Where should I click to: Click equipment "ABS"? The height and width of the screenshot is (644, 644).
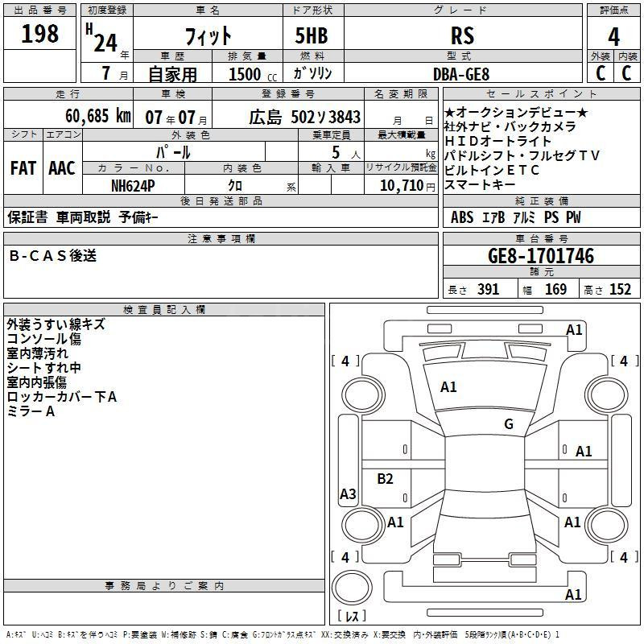(462, 217)
